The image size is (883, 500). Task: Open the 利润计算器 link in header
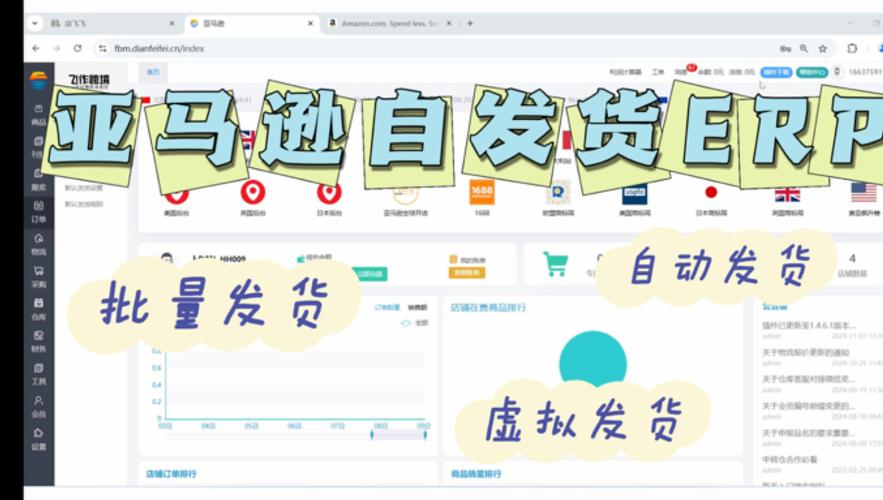tap(625, 72)
